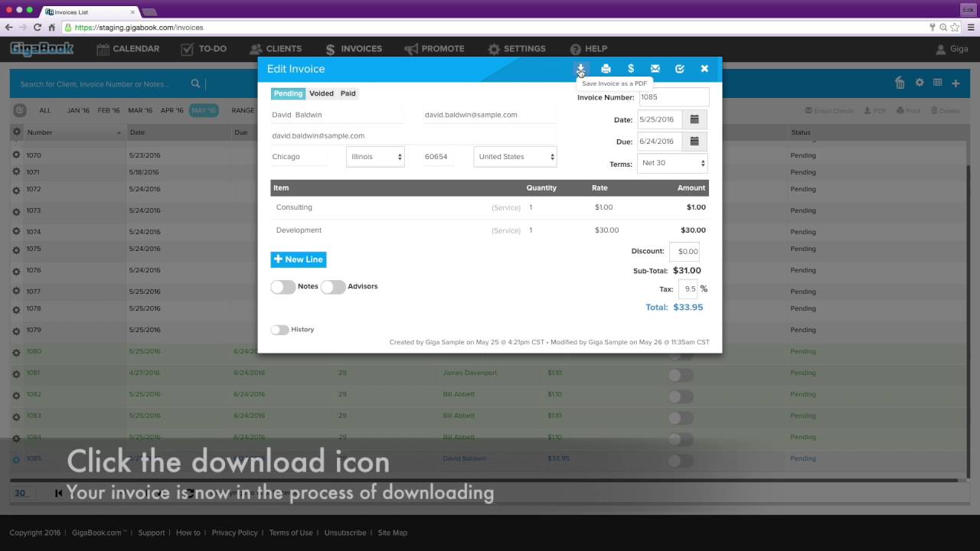Viewport: 980px width, 551px height.
Task: Open the Illinois state dropdown
Action: [x=375, y=157]
